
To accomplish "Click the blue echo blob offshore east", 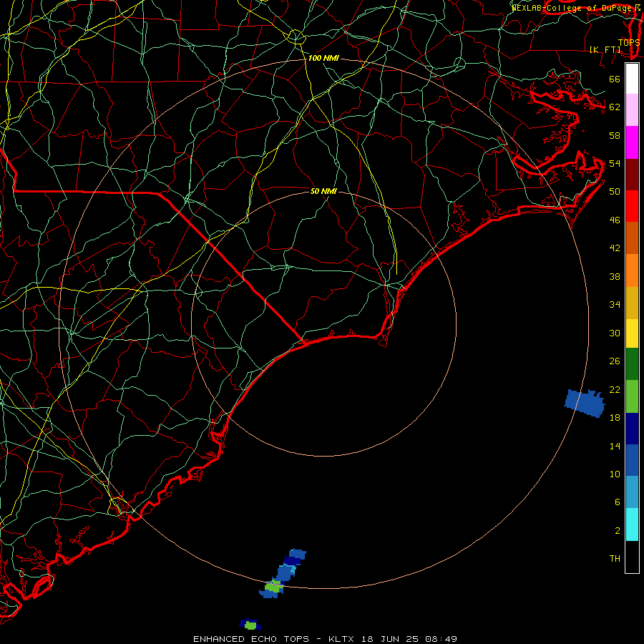I will [x=585, y=402].
